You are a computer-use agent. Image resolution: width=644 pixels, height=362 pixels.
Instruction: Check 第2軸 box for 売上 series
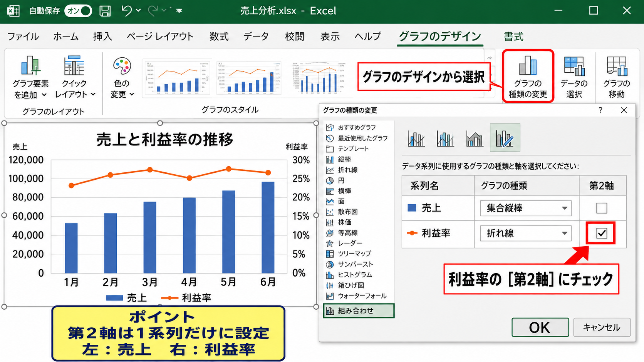[602, 208]
